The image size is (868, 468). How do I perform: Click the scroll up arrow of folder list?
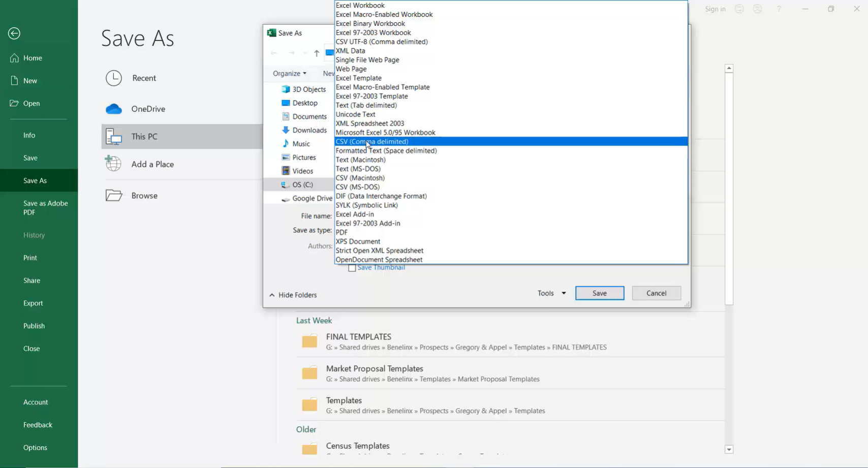click(729, 68)
